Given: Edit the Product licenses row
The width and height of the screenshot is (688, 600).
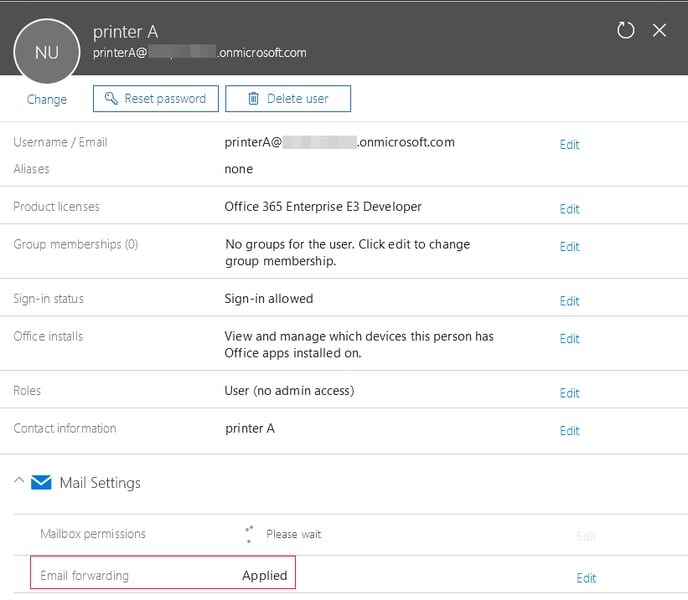Looking at the screenshot, I should [x=569, y=209].
